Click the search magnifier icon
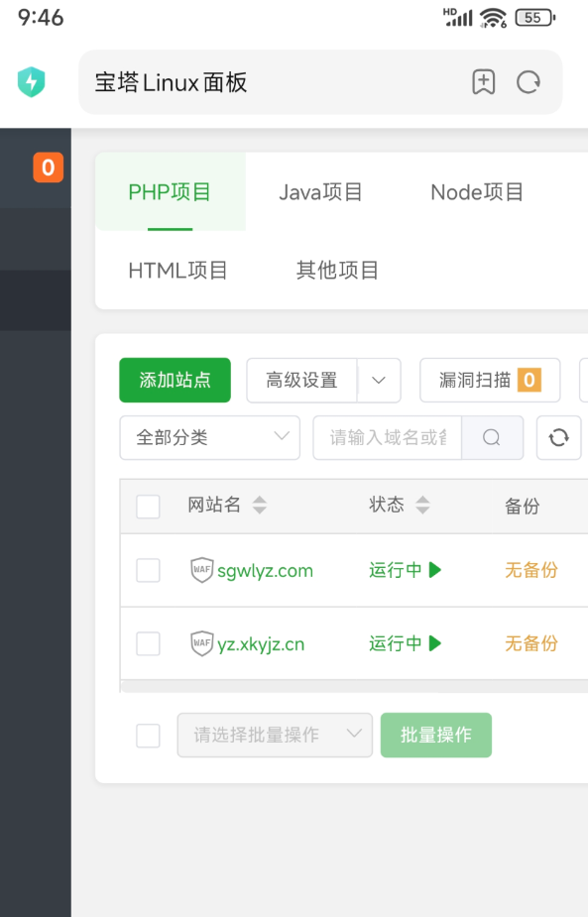The height and width of the screenshot is (917, 588). pos(492,437)
